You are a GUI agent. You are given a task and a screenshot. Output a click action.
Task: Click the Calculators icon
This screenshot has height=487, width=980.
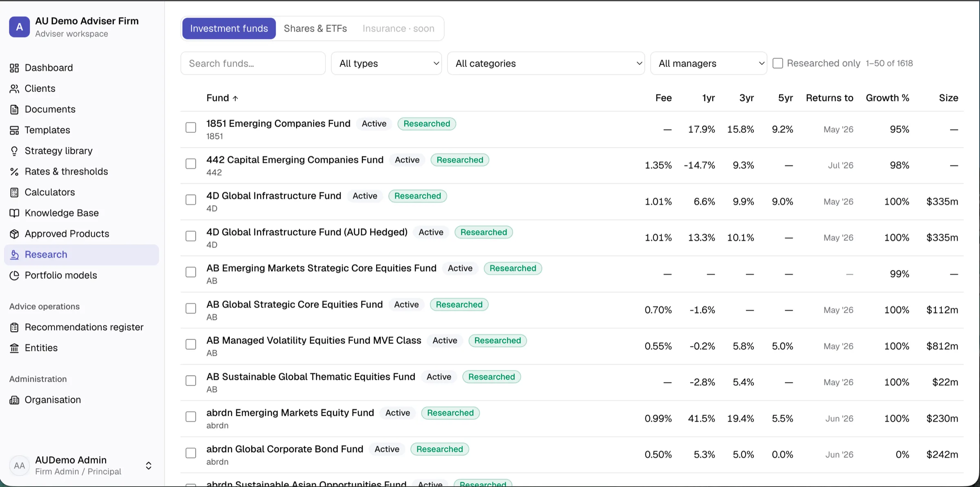point(14,192)
